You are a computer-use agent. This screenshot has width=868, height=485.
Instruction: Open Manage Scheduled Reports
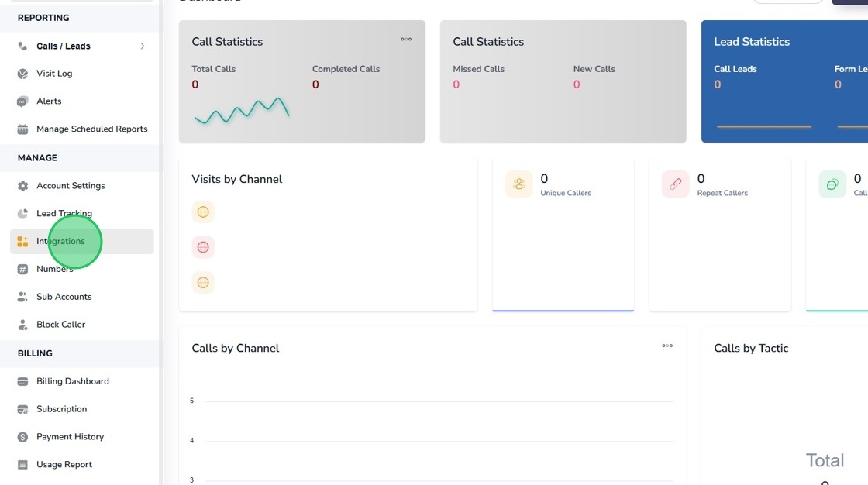pyautogui.click(x=92, y=129)
